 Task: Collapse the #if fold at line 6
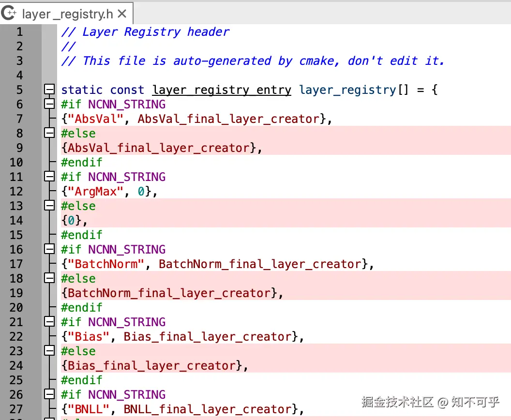point(49,104)
